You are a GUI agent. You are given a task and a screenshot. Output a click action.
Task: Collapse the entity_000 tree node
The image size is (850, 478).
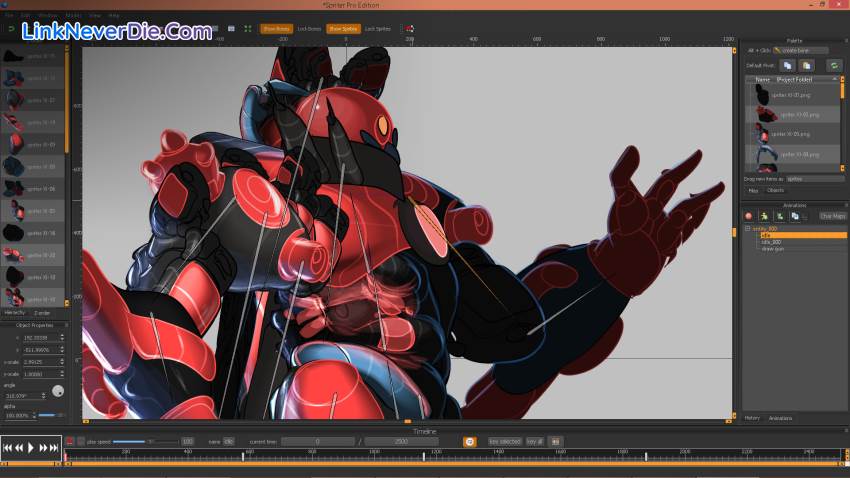(x=746, y=229)
